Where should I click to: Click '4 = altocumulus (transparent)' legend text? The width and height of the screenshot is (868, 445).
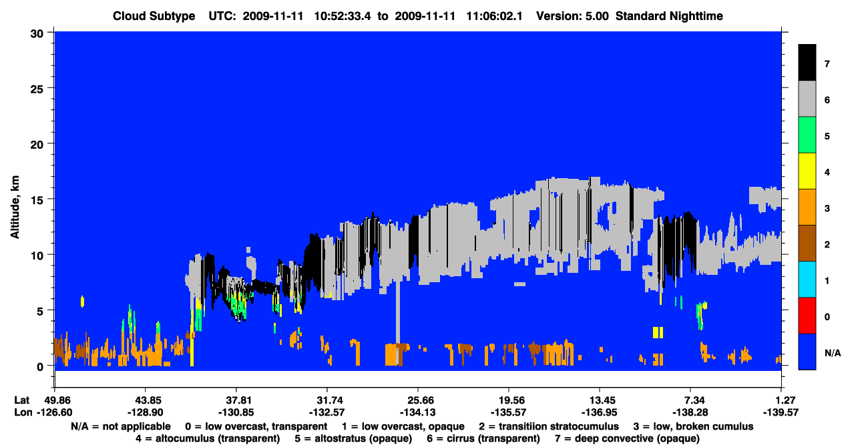[x=207, y=438]
